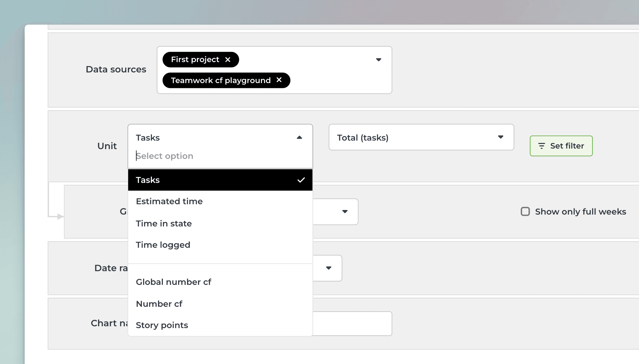Screen dimensions: 639x364
Task: Enable Show only full weeks checkbox
Action: (x=525, y=212)
